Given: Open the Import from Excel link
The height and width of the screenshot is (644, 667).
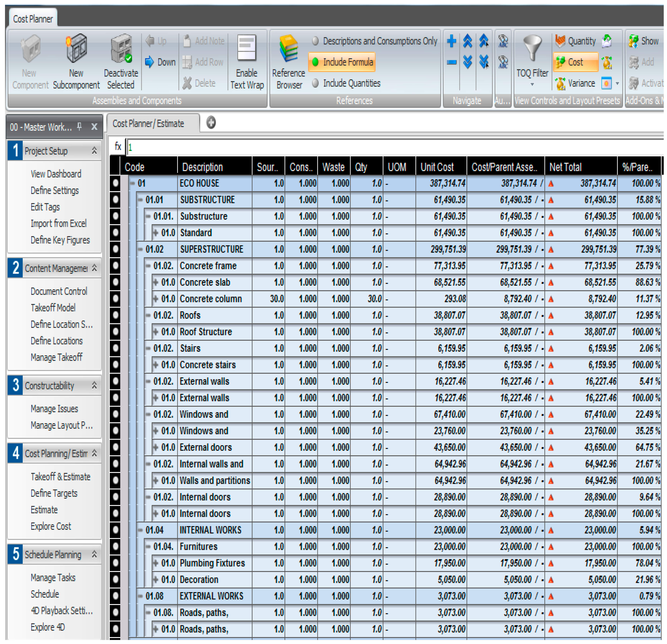Looking at the screenshot, I should pos(59,223).
